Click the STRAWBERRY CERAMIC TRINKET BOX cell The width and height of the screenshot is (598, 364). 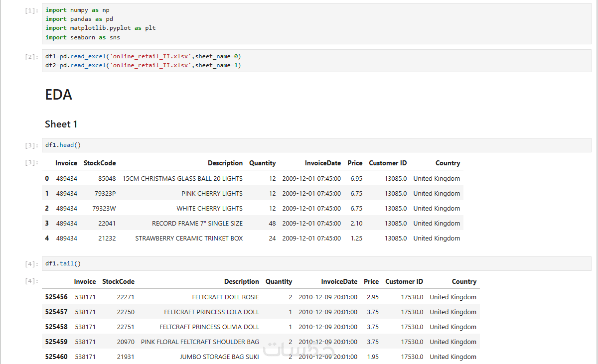coord(189,238)
